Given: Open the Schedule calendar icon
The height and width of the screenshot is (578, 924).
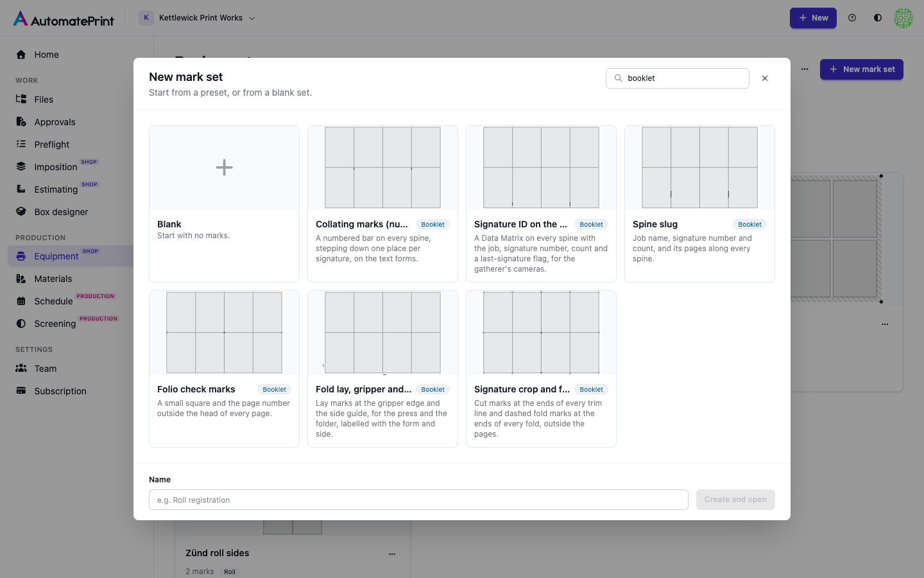Looking at the screenshot, I should click(x=21, y=301).
